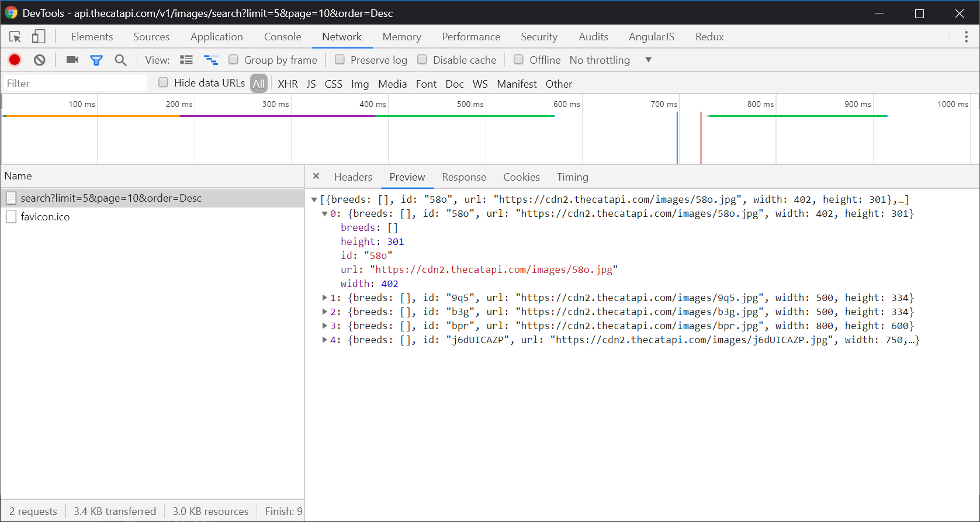Expand array item 4 with id j6dUICAZP
The width and height of the screenshot is (980, 522).
click(x=324, y=340)
